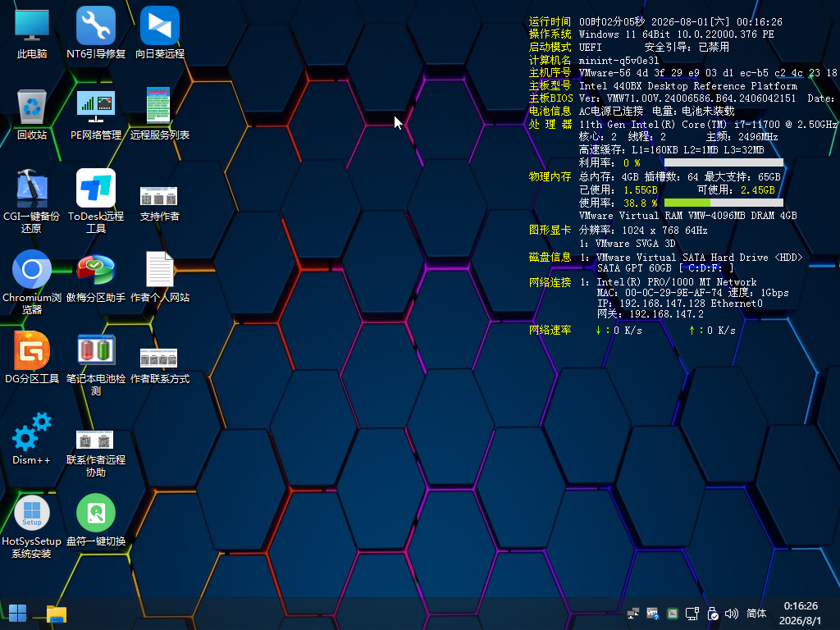Click the network tray icon

632,614
